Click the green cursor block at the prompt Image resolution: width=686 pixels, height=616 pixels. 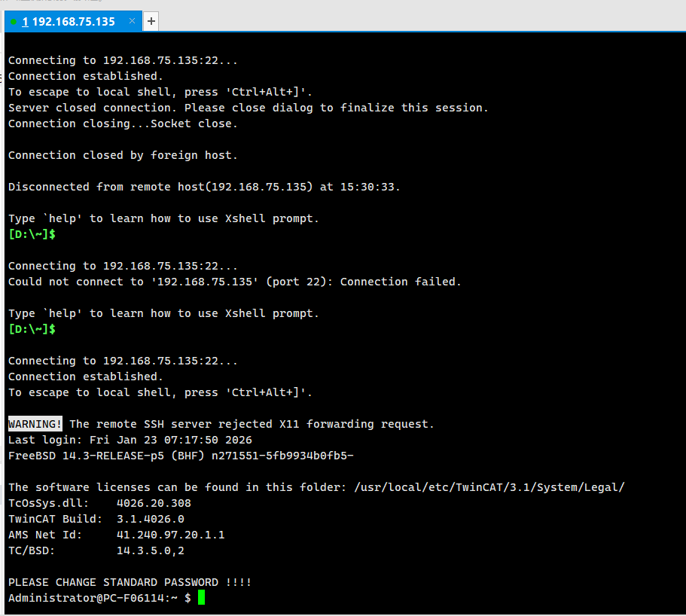pyautogui.click(x=201, y=598)
